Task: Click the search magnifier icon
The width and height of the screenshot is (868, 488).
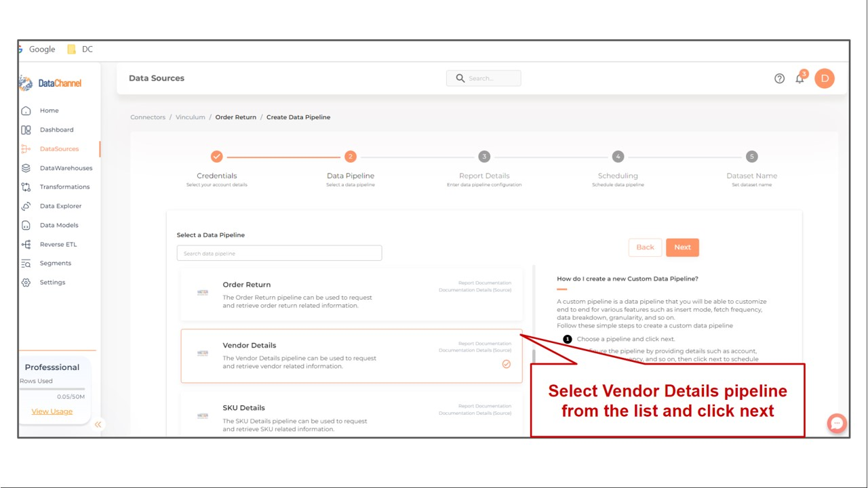Action: tap(460, 79)
